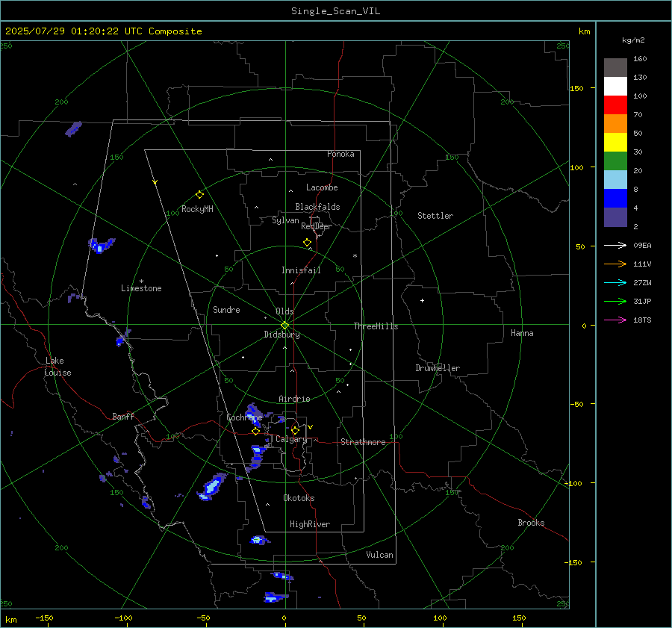The image size is (672, 628).
Task: Click the Ponoka map label
Action: [x=340, y=154]
